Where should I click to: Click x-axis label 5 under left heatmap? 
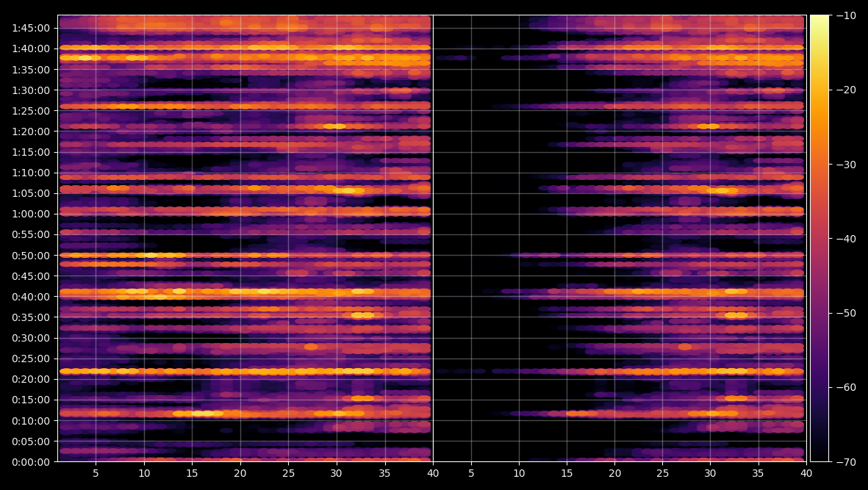(96, 473)
